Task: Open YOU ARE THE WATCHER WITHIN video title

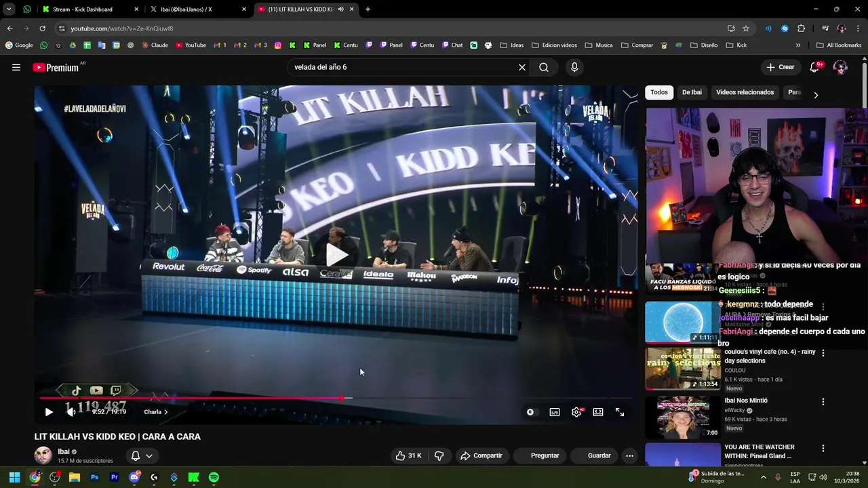Action: click(759, 451)
